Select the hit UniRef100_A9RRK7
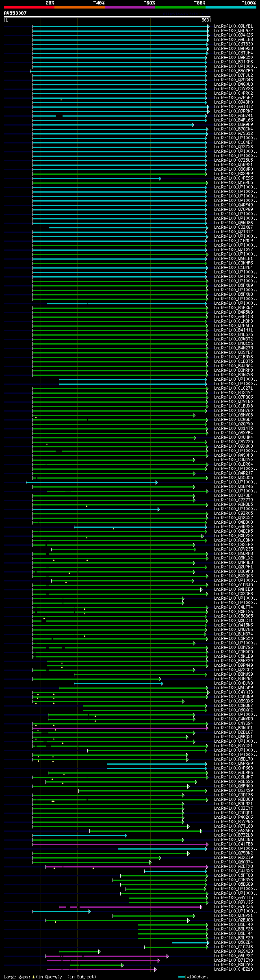Screen dimensions: 260x980 [233, 111]
